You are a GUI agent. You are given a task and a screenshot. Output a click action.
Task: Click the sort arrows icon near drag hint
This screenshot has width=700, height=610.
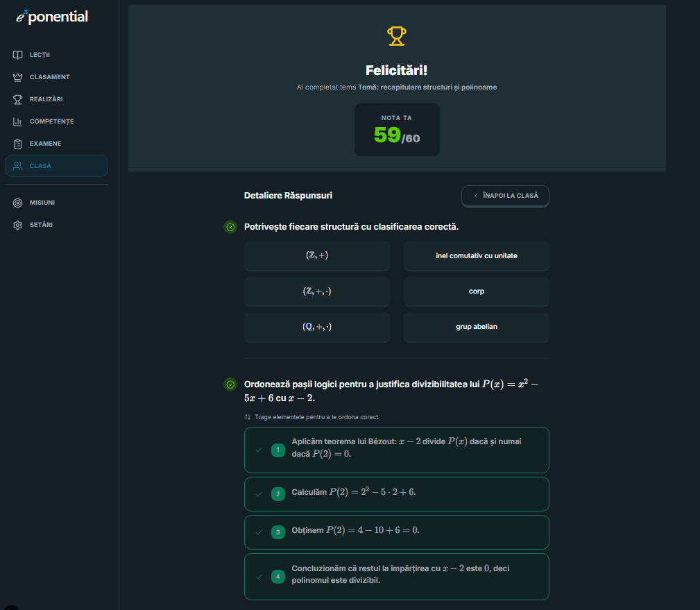click(x=248, y=417)
